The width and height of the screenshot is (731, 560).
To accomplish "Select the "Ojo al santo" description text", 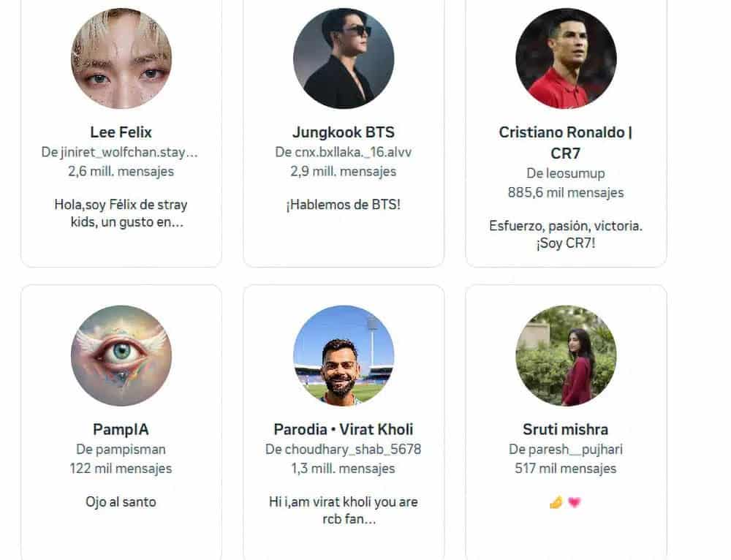I will click(x=121, y=502).
